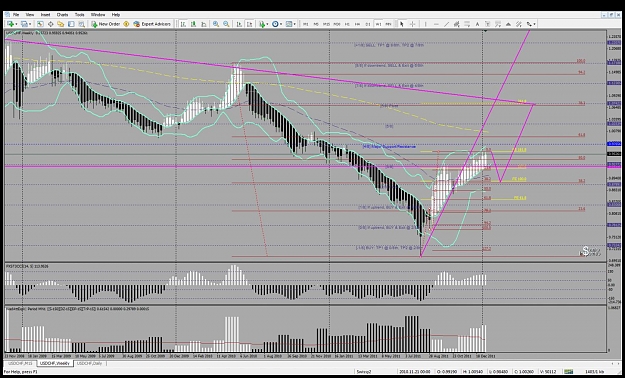Viewport: 625px width, 378px height.
Task: Open the File menu
Action: click(16, 14)
